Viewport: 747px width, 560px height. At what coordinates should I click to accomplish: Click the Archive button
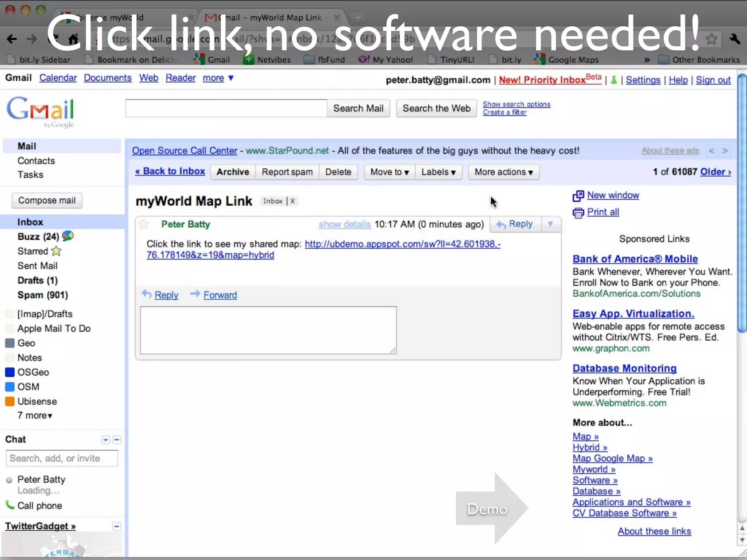[x=233, y=172]
